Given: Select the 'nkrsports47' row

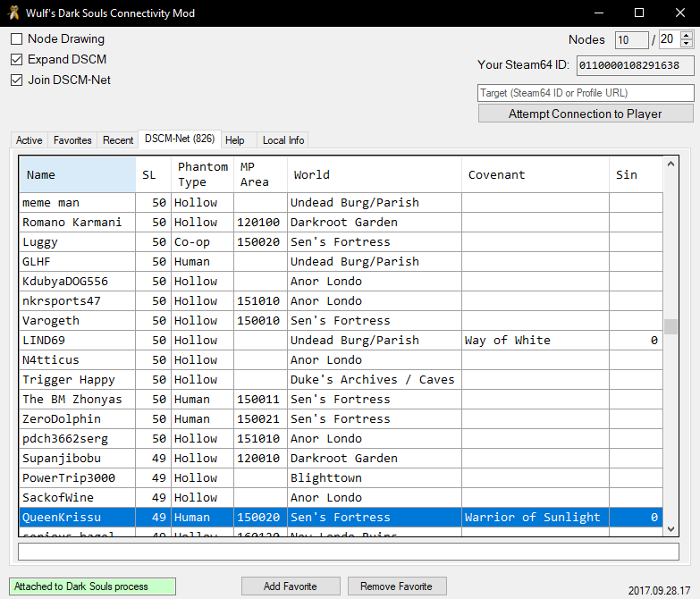Looking at the screenshot, I should (342, 300).
